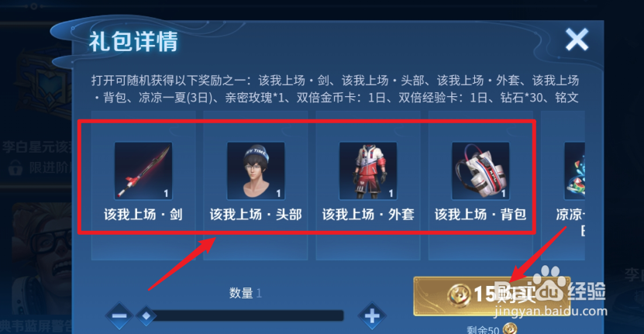This screenshot has height=334, width=644.
Task: Click the 该我上场·背包 item label
Action: 480,214
